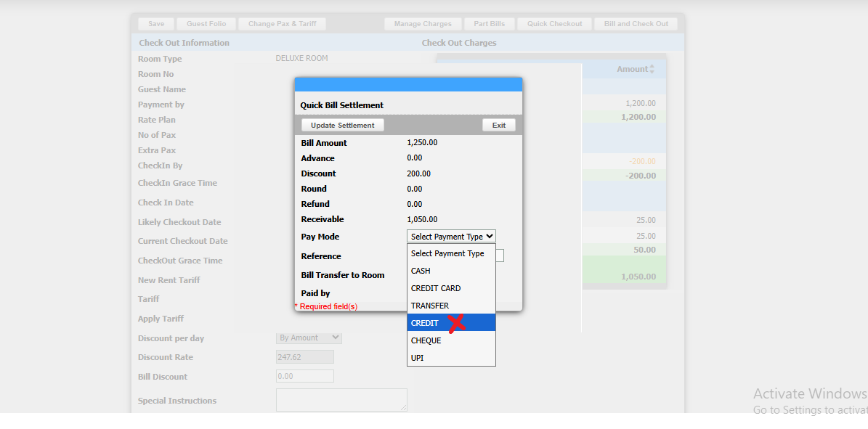The width and height of the screenshot is (868, 429).
Task: Click the Part Bills button
Action: pyautogui.click(x=490, y=24)
